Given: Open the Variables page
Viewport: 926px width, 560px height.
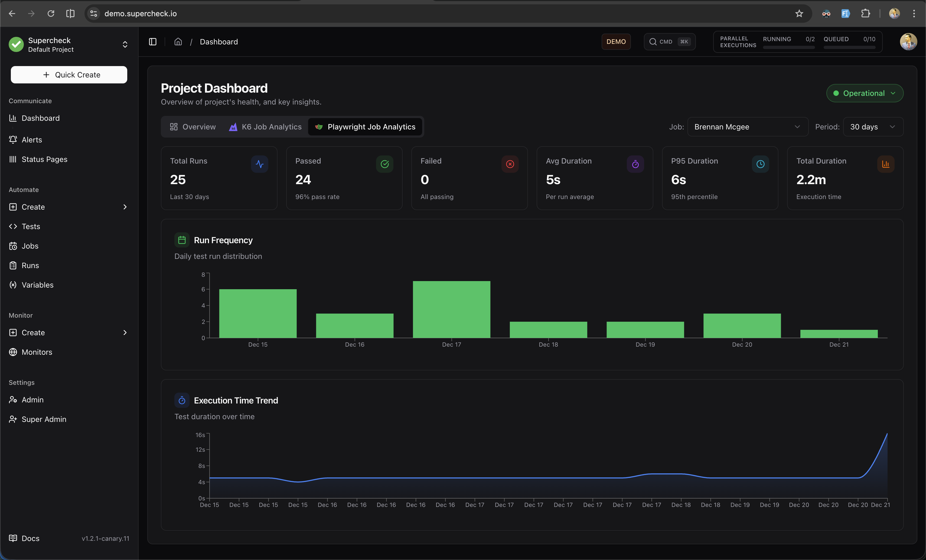Looking at the screenshot, I should point(38,285).
